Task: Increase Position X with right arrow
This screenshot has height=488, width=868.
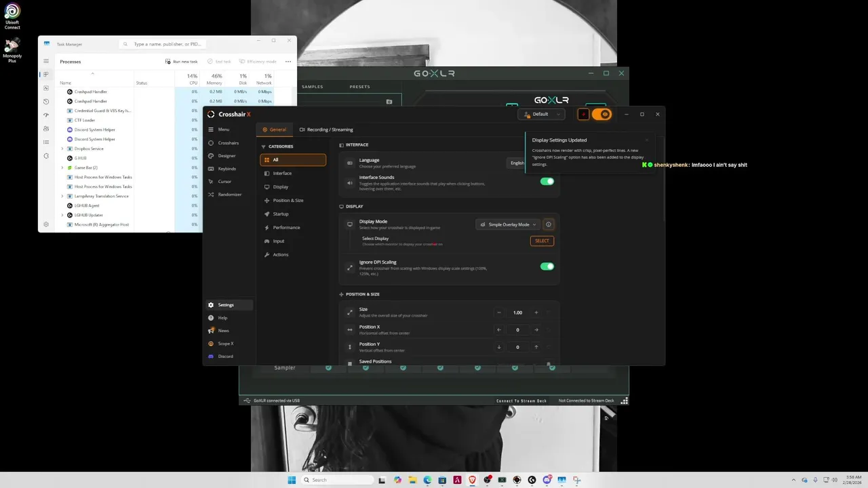Action: pos(536,330)
